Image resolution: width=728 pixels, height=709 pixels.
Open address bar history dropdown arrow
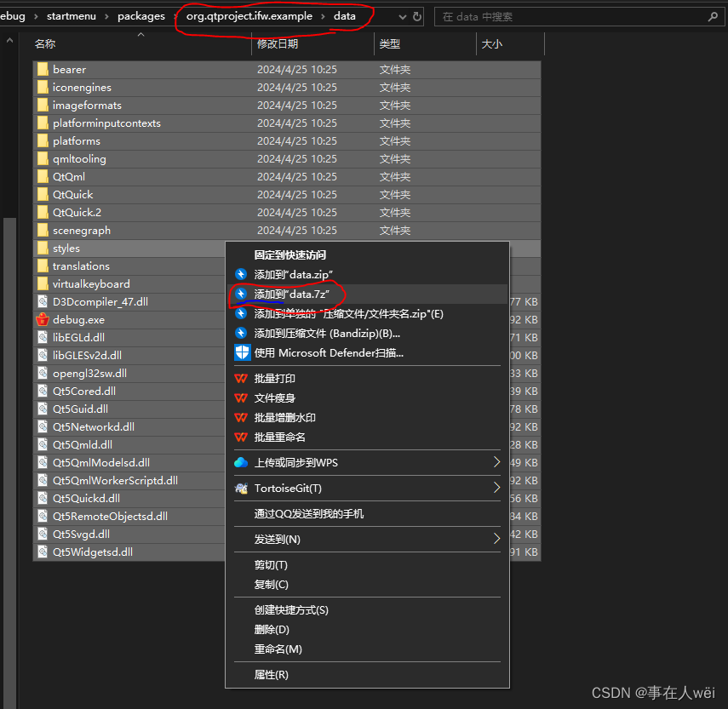point(403,17)
